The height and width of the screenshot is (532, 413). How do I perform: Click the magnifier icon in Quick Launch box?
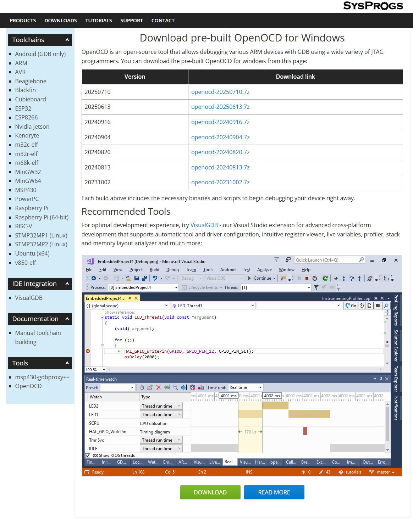point(361,260)
